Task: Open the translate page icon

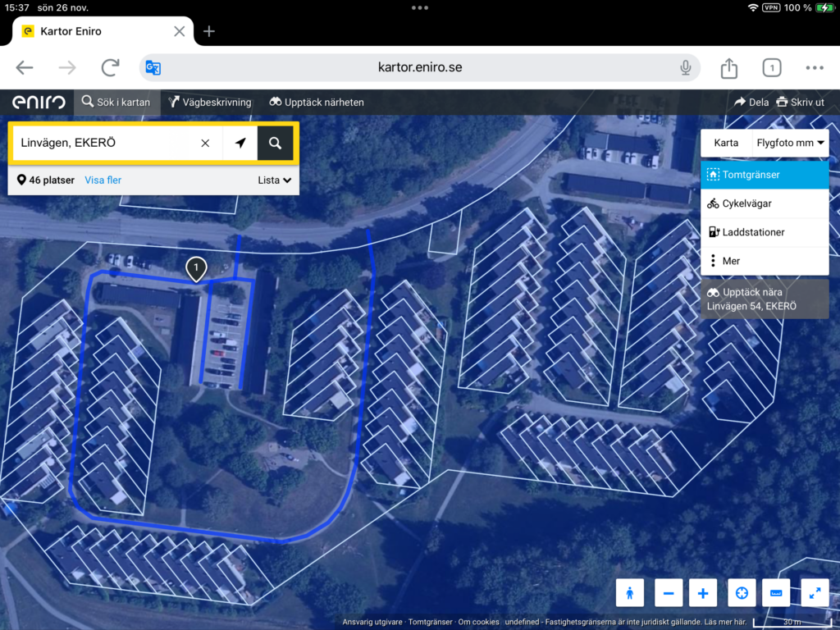Action: pyautogui.click(x=153, y=67)
